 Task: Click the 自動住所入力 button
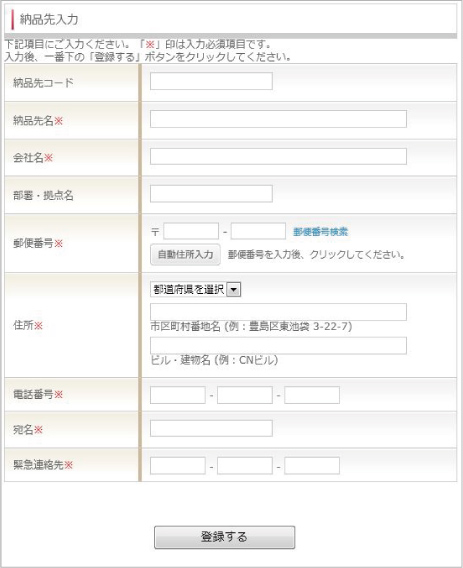point(185,254)
